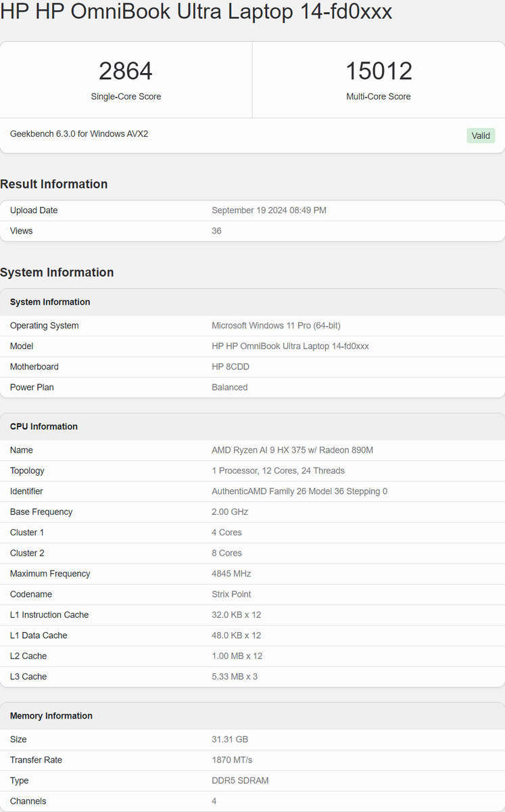Click L3 Cache value 5.33 MB x 3
505x812 pixels.
pos(235,677)
